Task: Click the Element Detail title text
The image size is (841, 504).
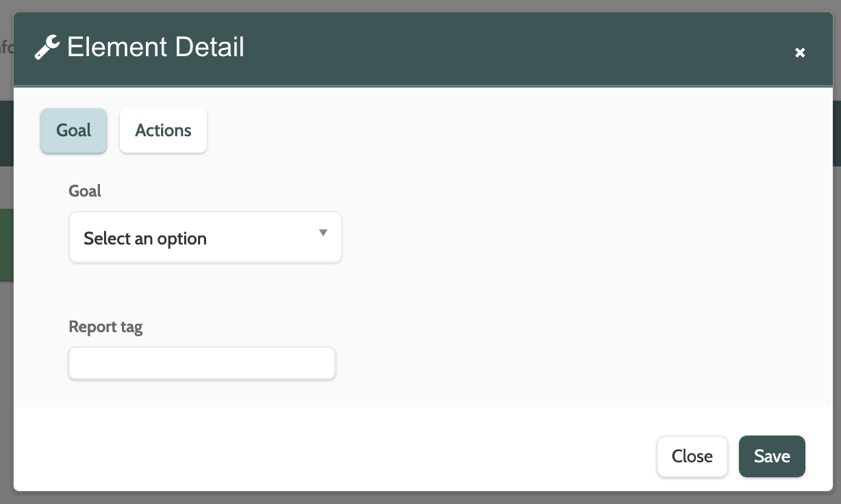Action: pos(155,47)
